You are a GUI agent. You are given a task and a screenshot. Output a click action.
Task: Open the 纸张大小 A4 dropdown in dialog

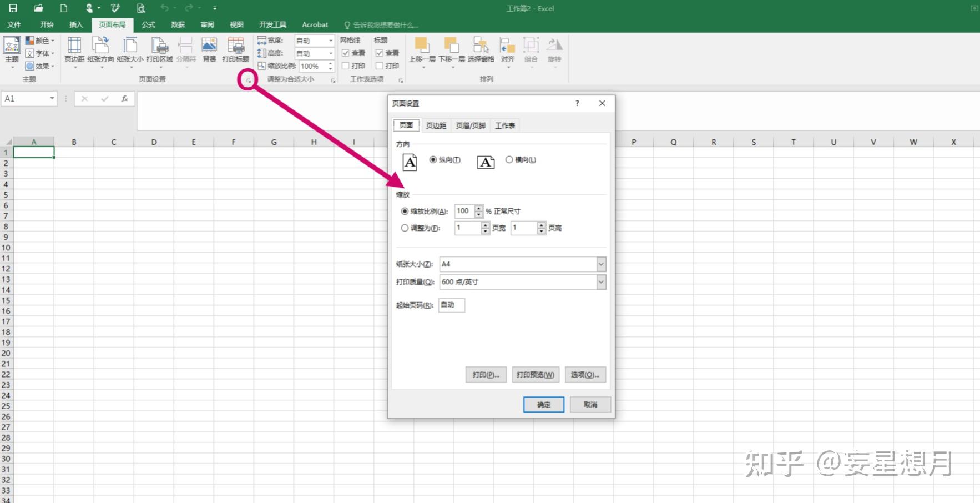point(601,264)
